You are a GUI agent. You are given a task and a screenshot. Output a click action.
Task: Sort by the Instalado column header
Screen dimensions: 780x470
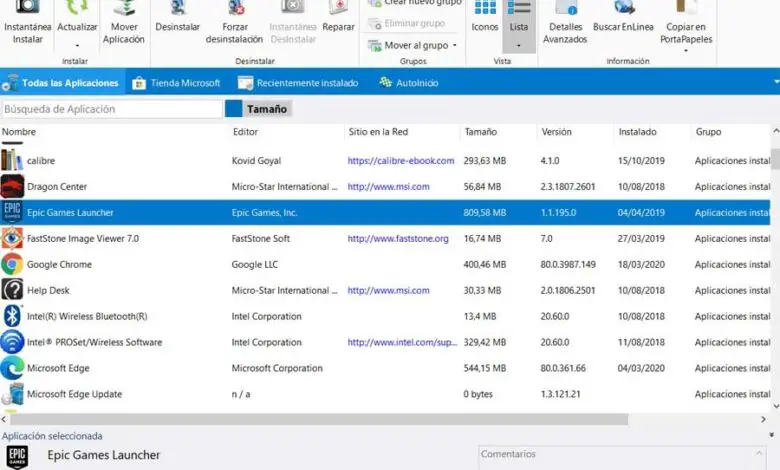[637, 132]
